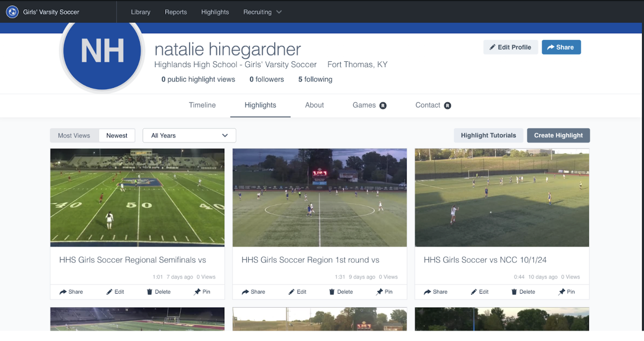
Task: Click the natalie hinegardner name heading
Action: tap(227, 49)
